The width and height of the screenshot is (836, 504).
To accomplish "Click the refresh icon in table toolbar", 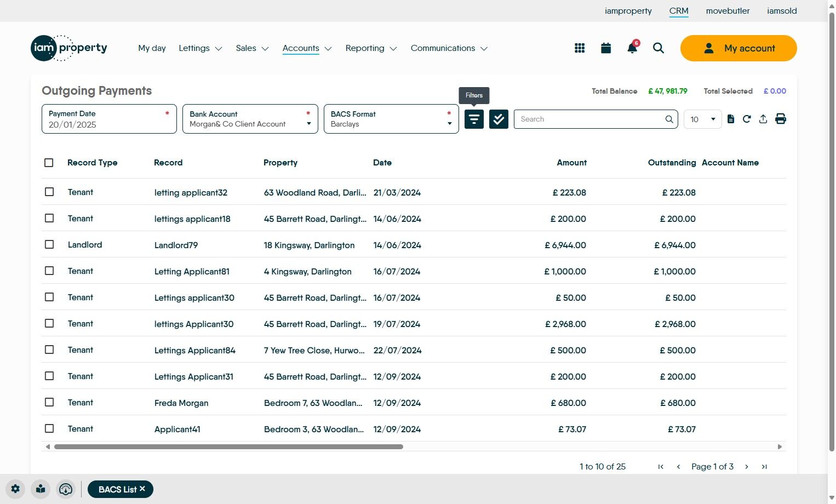I will (747, 119).
